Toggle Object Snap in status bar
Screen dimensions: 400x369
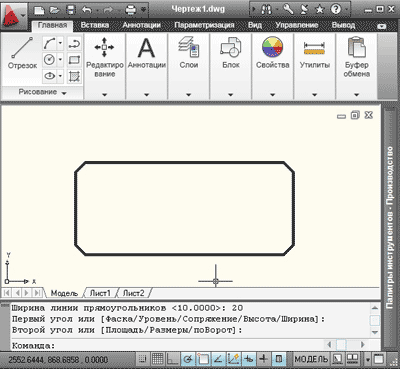pyautogui.click(x=203, y=359)
